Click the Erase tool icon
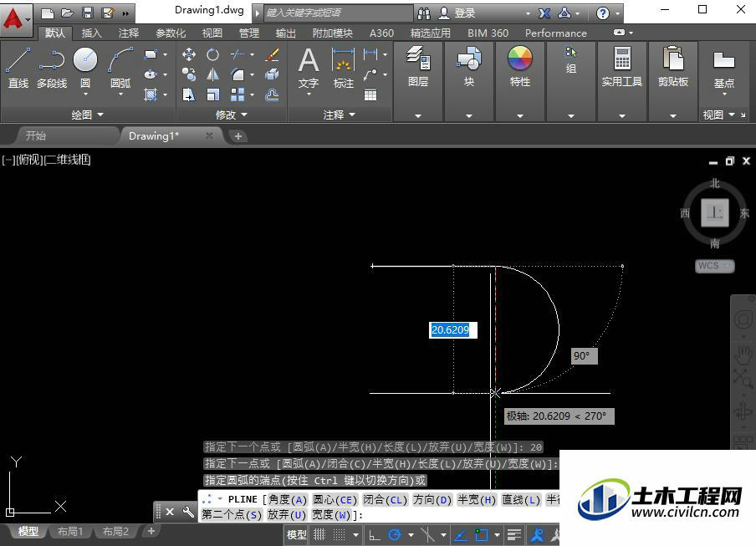The height and width of the screenshot is (546, 756). [273, 54]
